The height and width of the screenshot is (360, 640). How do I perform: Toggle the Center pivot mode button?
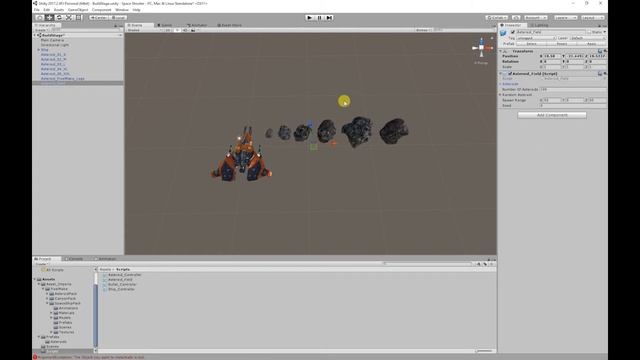click(x=99, y=18)
